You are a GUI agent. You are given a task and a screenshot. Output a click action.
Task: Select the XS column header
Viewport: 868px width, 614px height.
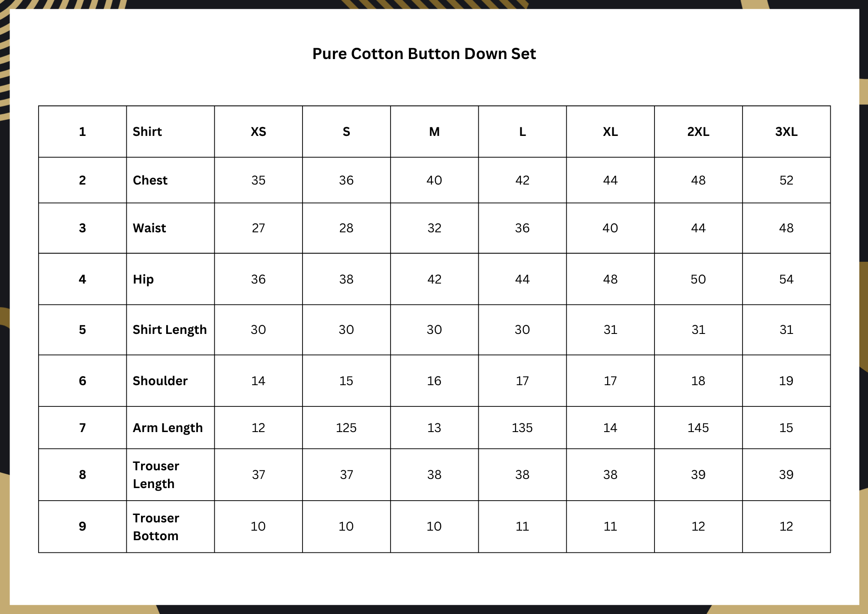(x=258, y=132)
